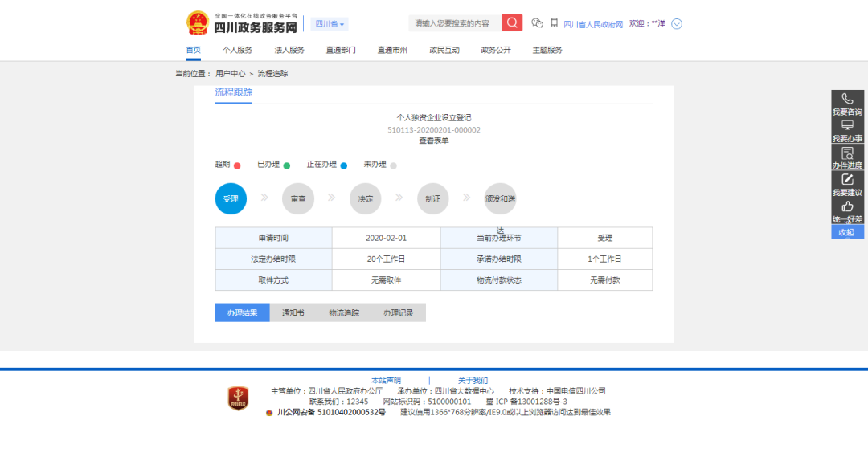This screenshot has width=868, height=457.
Task: Click the 欢迎：**洋 user greeting
Action: tap(647, 23)
